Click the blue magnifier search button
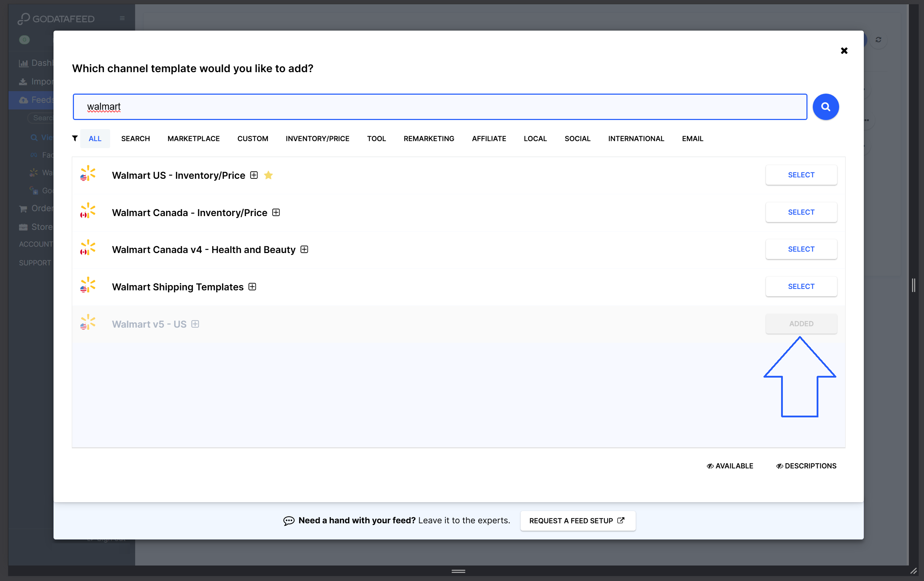Screen dimensions: 924x581 click(x=825, y=107)
